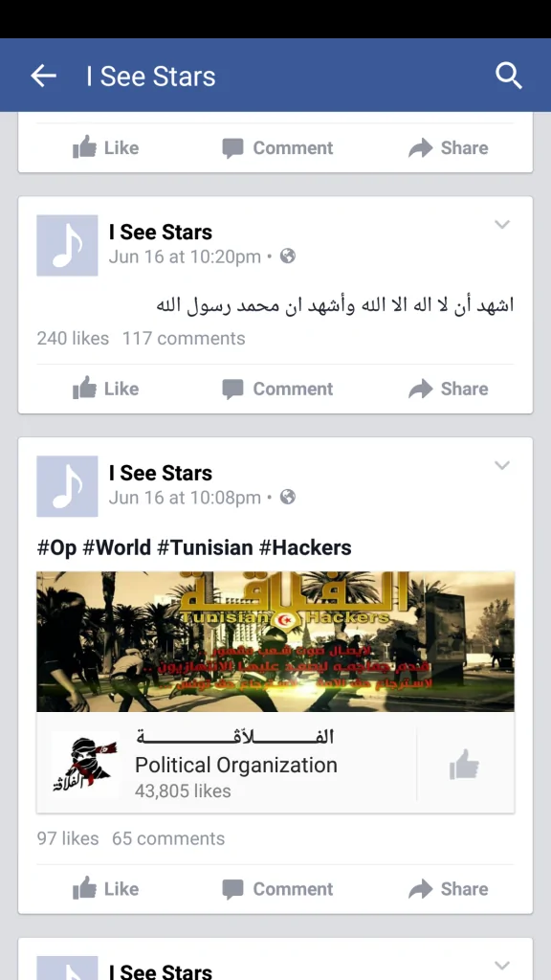Click the comment icon on Tunisian Hackers post
The width and height of the screenshot is (551, 980).
pos(232,889)
